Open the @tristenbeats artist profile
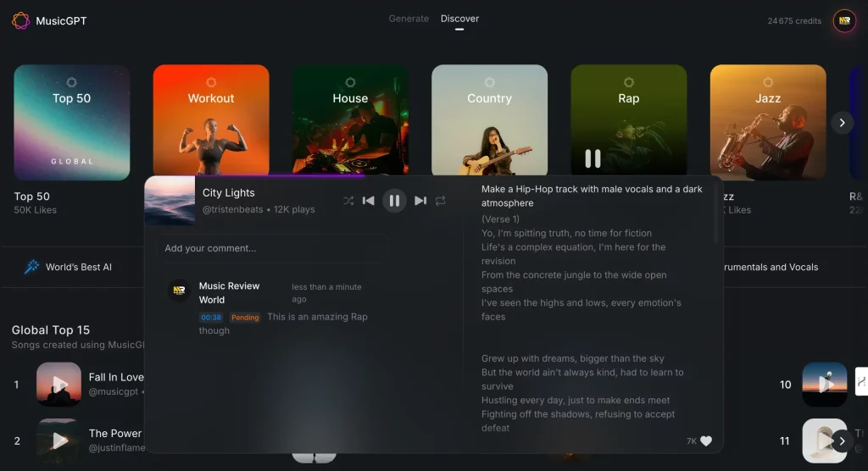 (x=233, y=209)
